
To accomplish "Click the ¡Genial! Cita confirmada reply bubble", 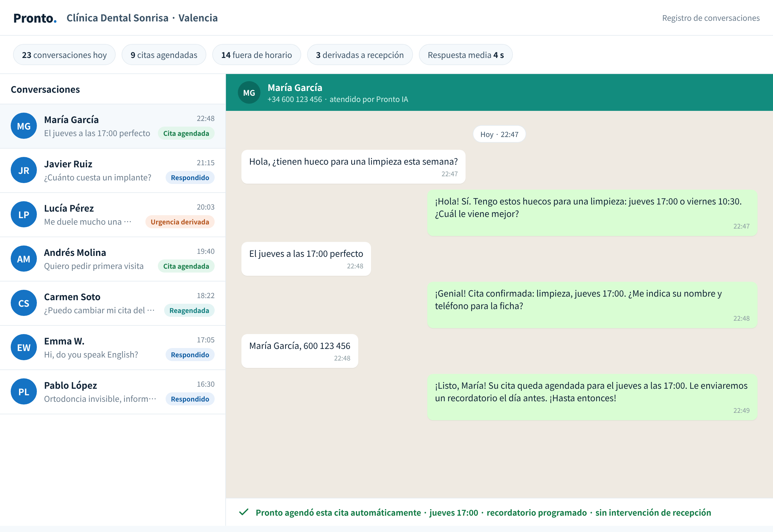I will coord(592,305).
